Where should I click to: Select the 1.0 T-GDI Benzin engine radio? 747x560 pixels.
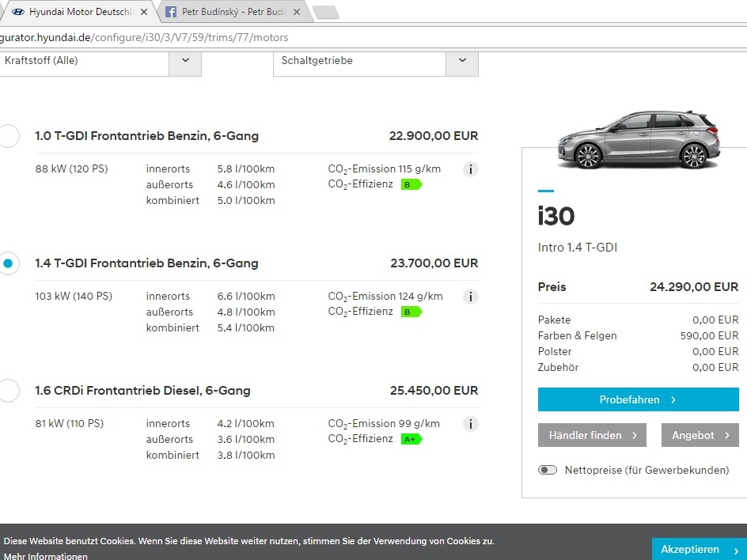coord(8,136)
